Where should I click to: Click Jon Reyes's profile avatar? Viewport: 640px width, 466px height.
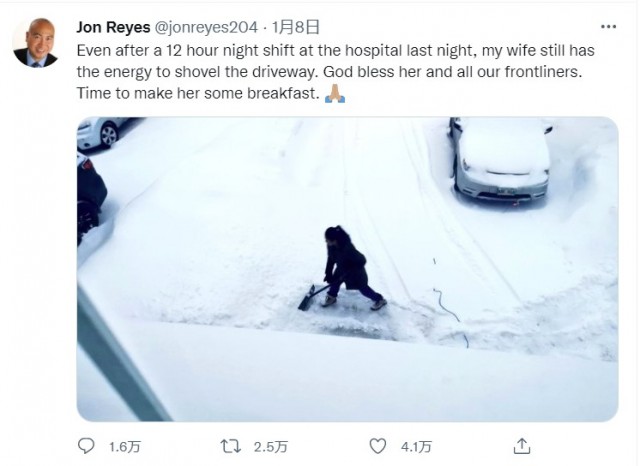pyautogui.click(x=35, y=44)
